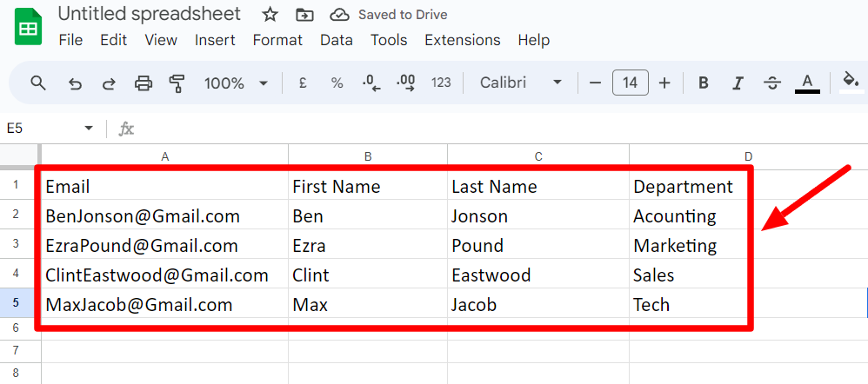Image resolution: width=868 pixels, height=384 pixels.
Task: Open the Data menu
Action: [336, 40]
